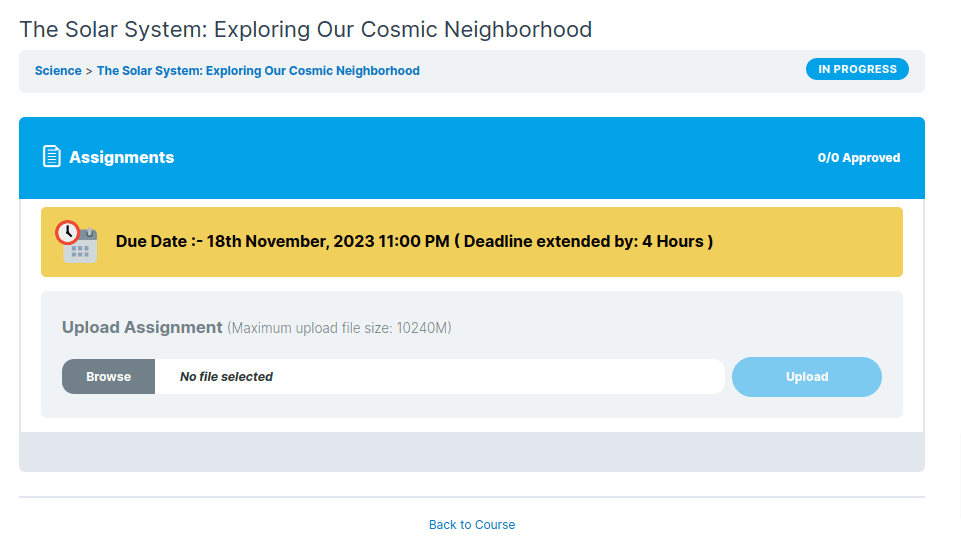This screenshot has width=961, height=547.
Task: Follow the Back to Course link
Action: pyautogui.click(x=472, y=525)
